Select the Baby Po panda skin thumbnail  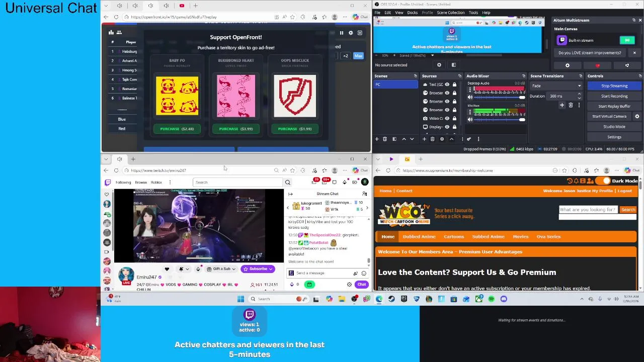pyautogui.click(x=177, y=96)
